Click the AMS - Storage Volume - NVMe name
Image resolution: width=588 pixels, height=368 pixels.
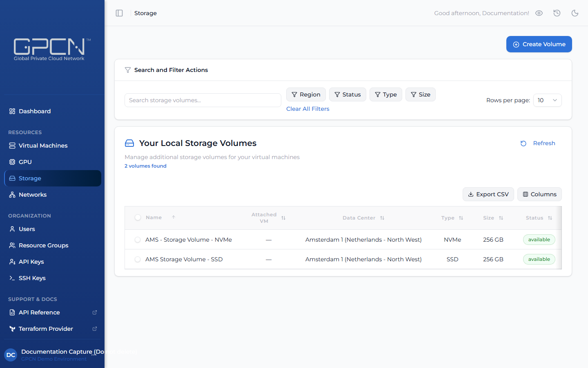(189, 240)
